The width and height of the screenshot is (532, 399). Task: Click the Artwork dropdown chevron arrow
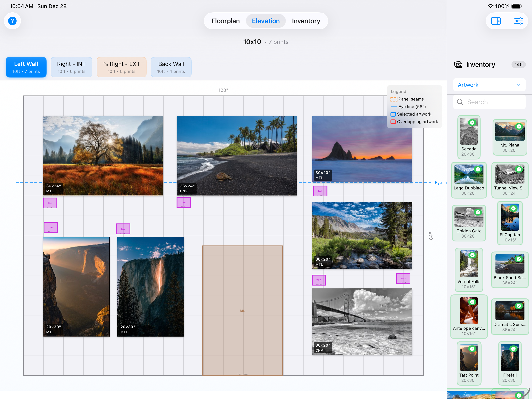[x=518, y=85]
